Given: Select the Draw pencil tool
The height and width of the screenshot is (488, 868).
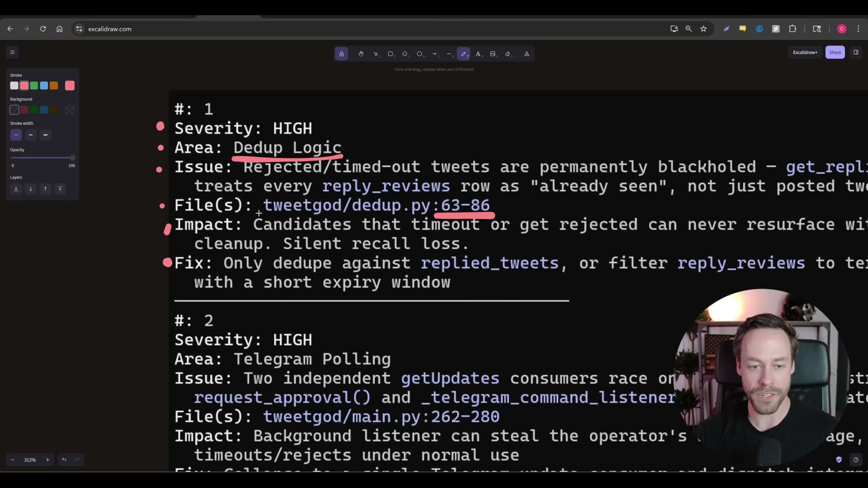Looking at the screenshot, I should tap(463, 54).
